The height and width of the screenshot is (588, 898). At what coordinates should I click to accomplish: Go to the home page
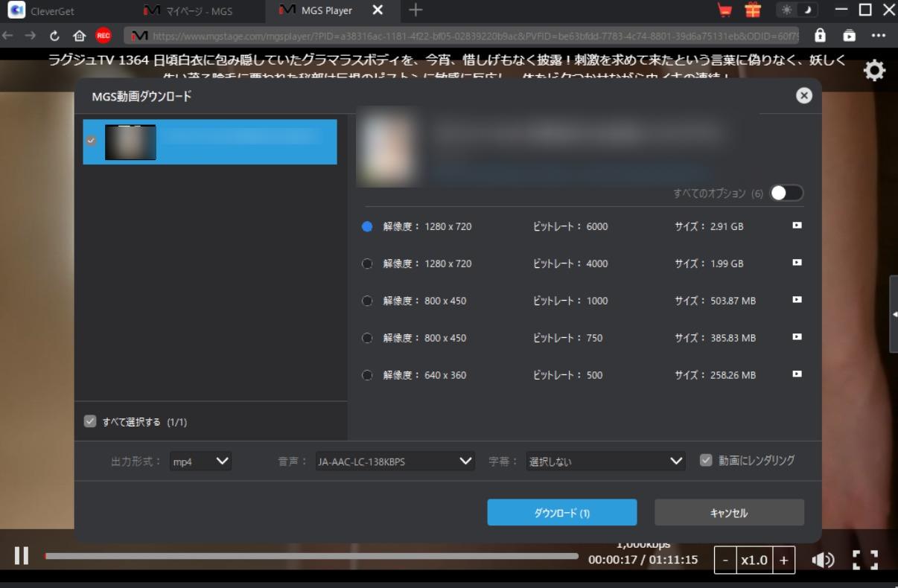[x=79, y=36]
